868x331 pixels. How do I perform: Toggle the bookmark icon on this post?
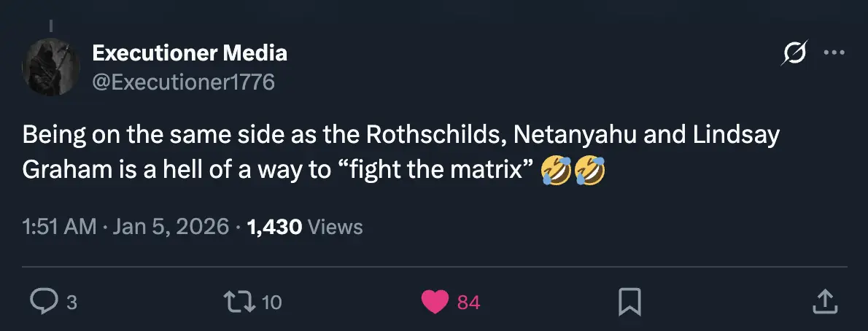point(630,301)
